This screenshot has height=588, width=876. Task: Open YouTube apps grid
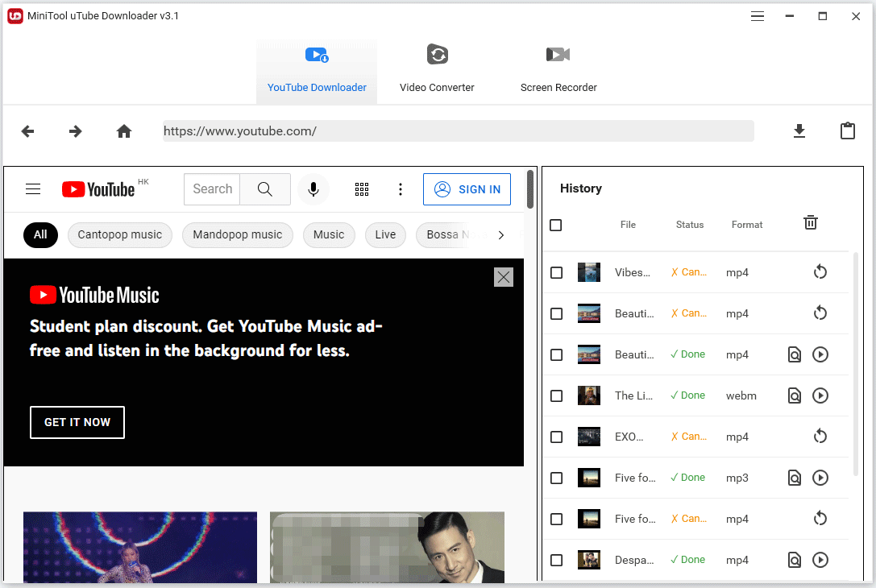pyautogui.click(x=362, y=189)
